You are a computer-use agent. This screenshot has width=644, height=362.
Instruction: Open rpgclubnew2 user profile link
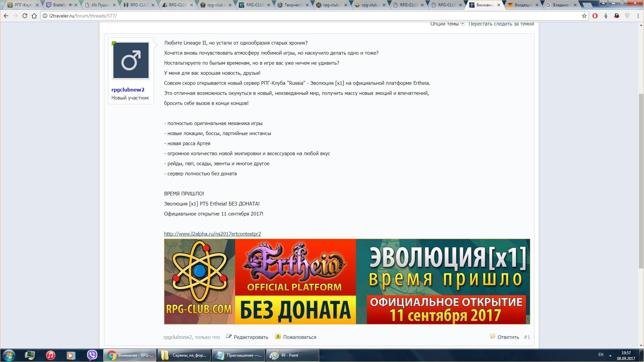point(128,89)
